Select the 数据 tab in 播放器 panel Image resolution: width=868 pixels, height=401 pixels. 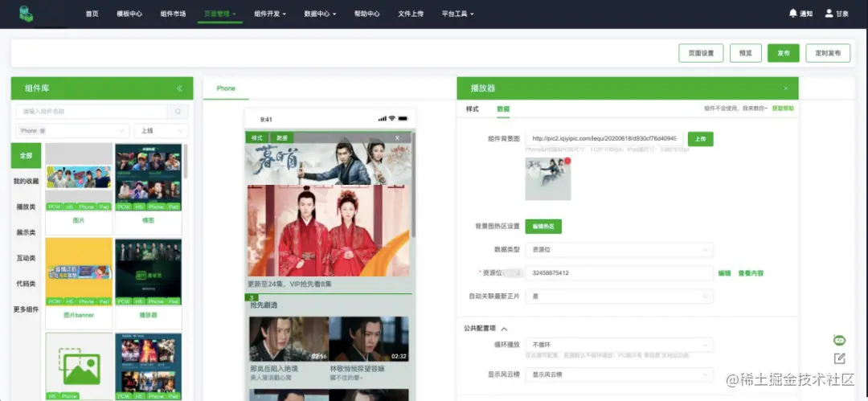503,109
